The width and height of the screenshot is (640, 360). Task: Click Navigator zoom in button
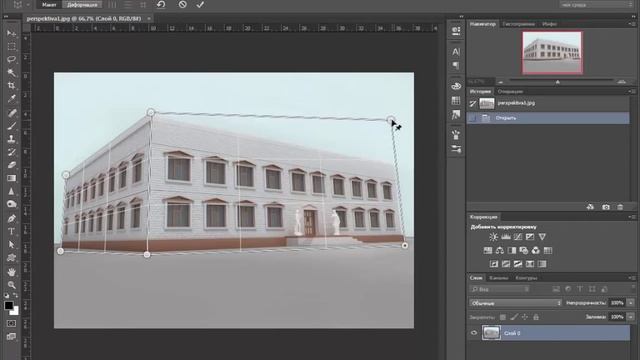pos(622,82)
